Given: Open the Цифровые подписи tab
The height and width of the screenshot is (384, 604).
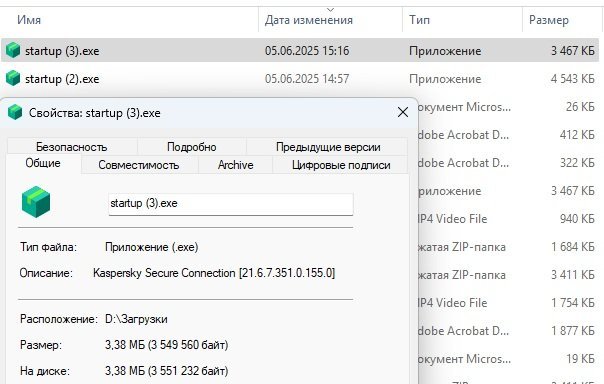Looking at the screenshot, I should 341,165.
